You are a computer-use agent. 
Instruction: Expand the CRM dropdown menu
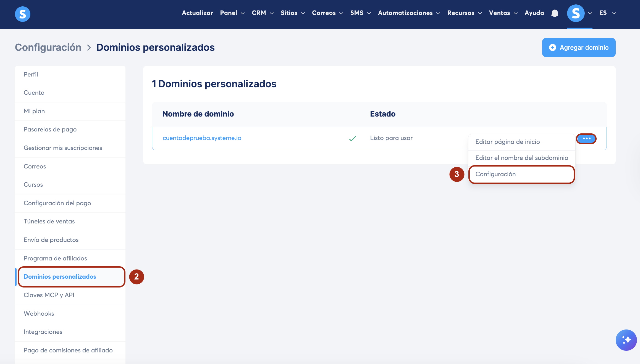(263, 13)
